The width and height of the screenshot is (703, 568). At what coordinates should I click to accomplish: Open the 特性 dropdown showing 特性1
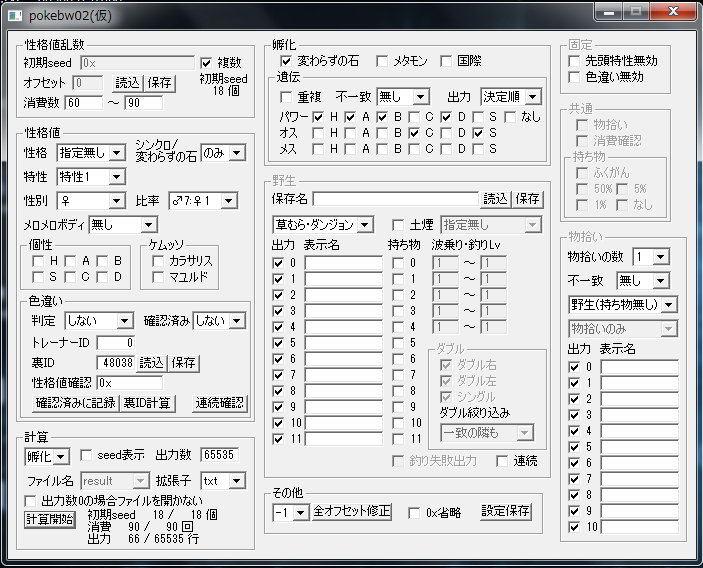coord(91,177)
